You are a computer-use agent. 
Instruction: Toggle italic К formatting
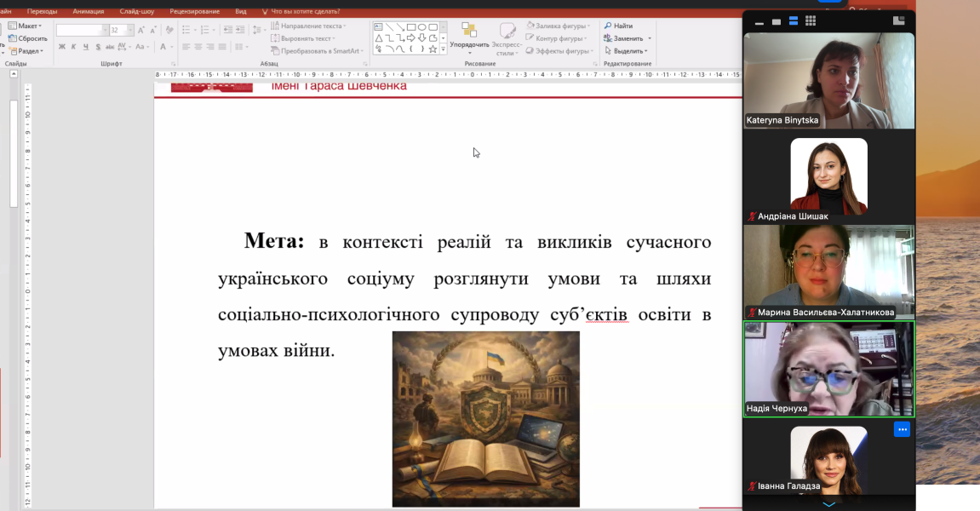(73, 47)
